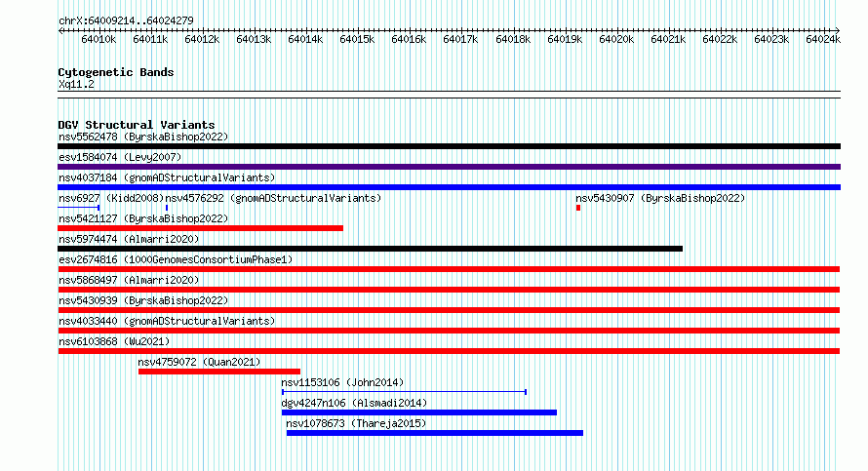Click the nsv4759072 (Quan2021) label
Screen dimensions: 868x471
tap(199, 362)
